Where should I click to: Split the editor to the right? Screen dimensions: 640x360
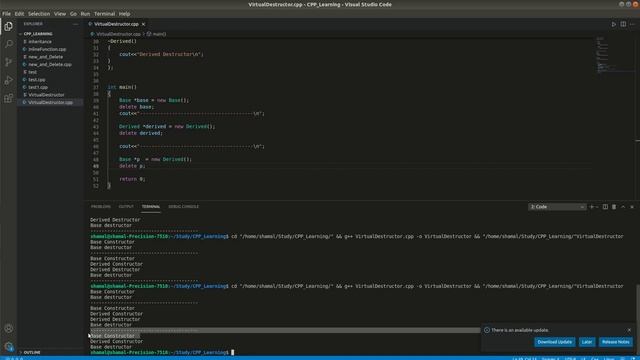pos(623,24)
